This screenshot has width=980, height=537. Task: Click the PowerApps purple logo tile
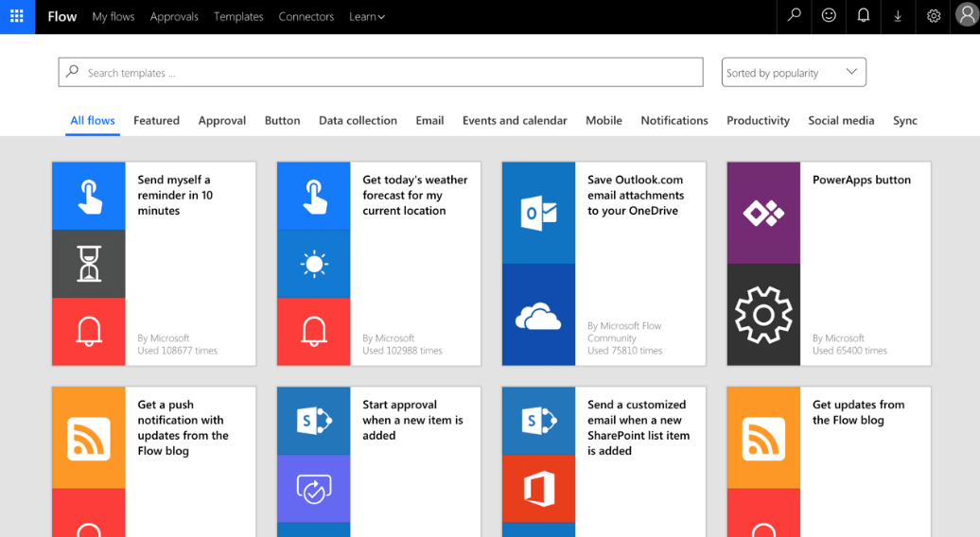pyautogui.click(x=763, y=213)
